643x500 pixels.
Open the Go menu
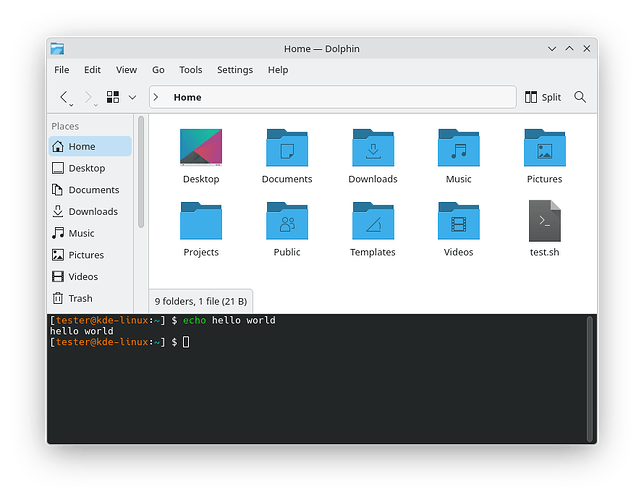pyautogui.click(x=158, y=70)
